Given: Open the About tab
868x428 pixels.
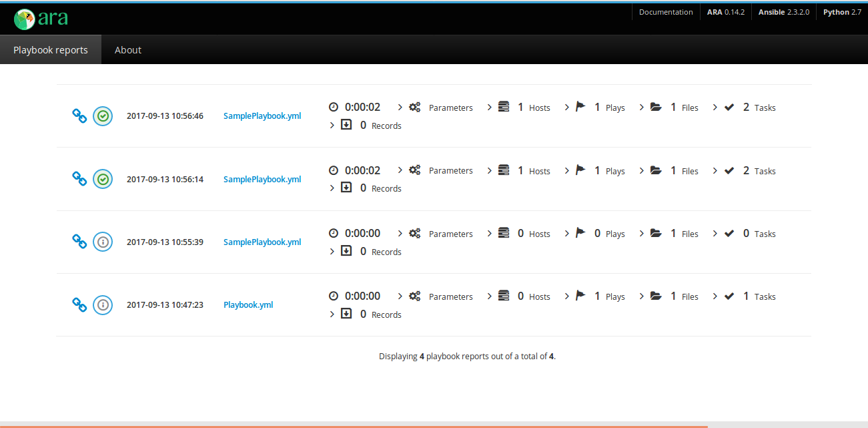Looking at the screenshot, I should coord(127,49).
